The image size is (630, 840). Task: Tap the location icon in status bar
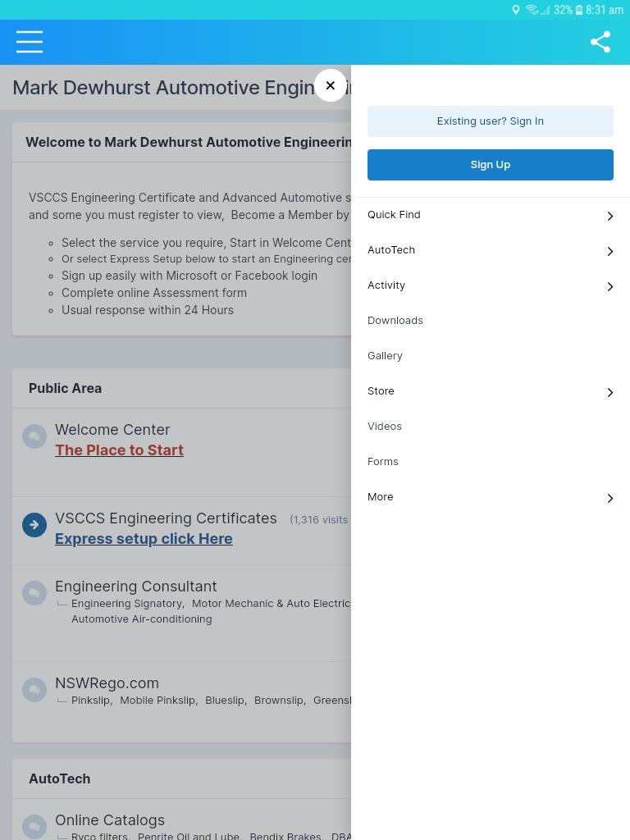pyautogui.click(x=515, y=10)
